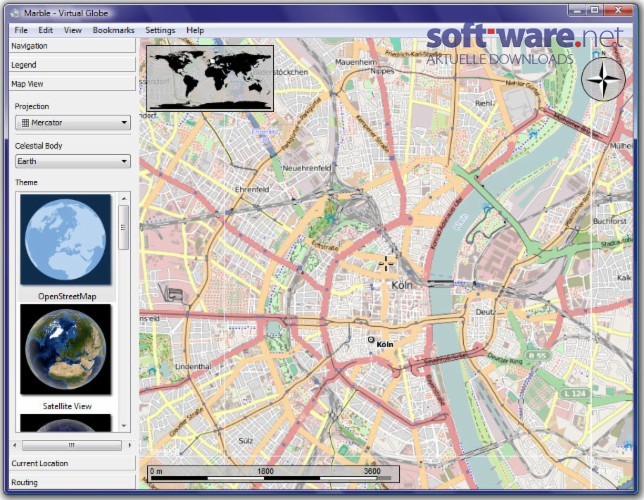Click the horizontal scrollbar handle
This screenshot has height=500, width=644.
(72, 445)
